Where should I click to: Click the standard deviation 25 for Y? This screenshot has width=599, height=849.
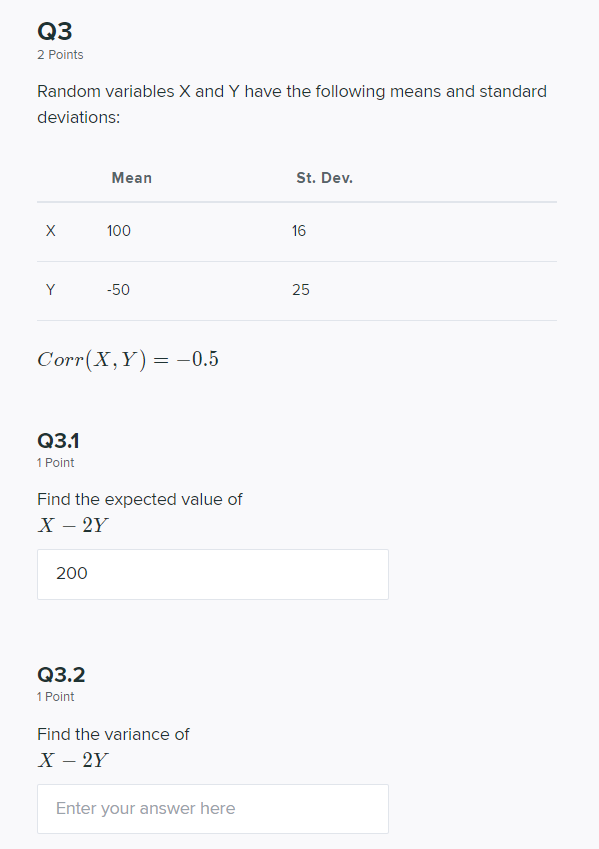pyautogui.click(x=300, y=290)
